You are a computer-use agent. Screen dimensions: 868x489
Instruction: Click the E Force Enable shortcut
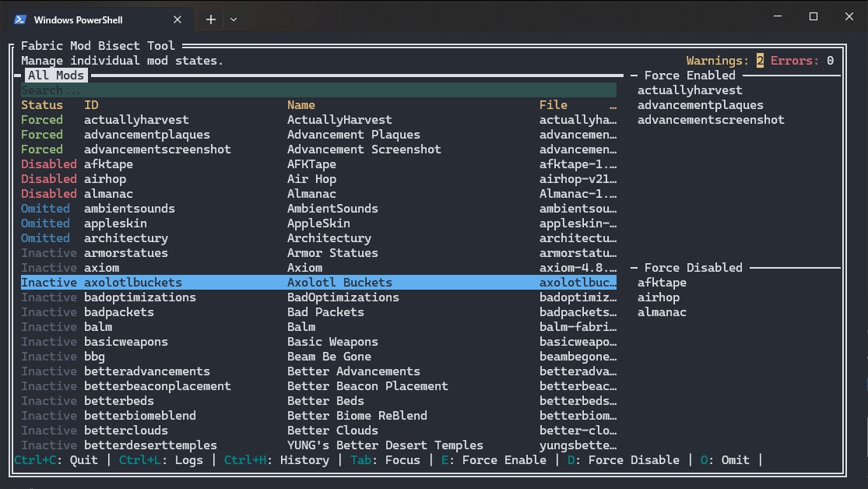[494, 460]
